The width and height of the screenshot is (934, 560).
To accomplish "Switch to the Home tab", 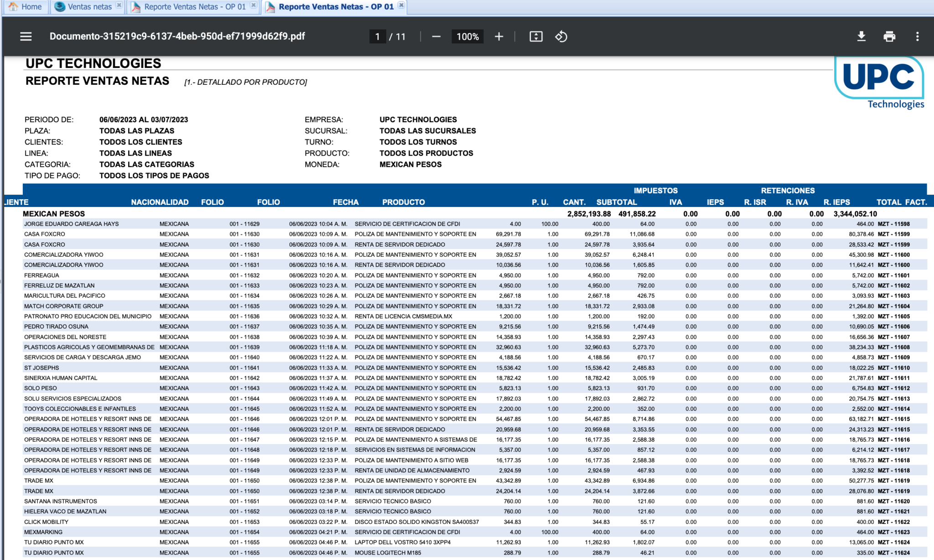I will tap(26, 7).
